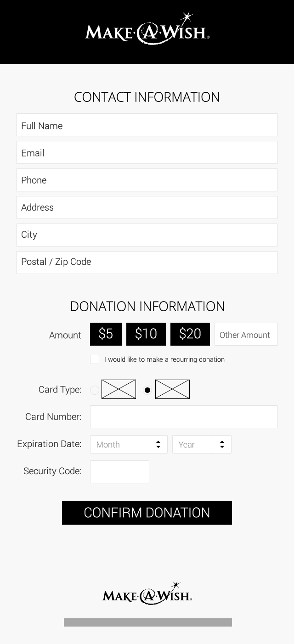Click the Confirm Donation button

click(147, 513)
